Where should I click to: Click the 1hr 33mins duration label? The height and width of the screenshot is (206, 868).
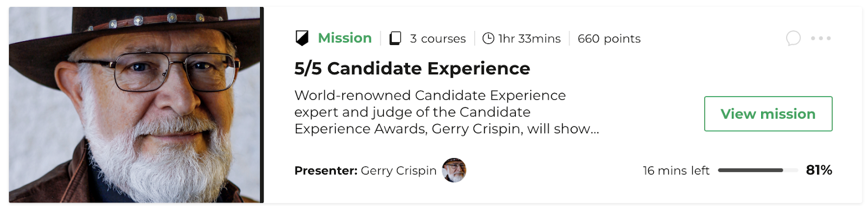pyautogui.click(x=529, y=38)
